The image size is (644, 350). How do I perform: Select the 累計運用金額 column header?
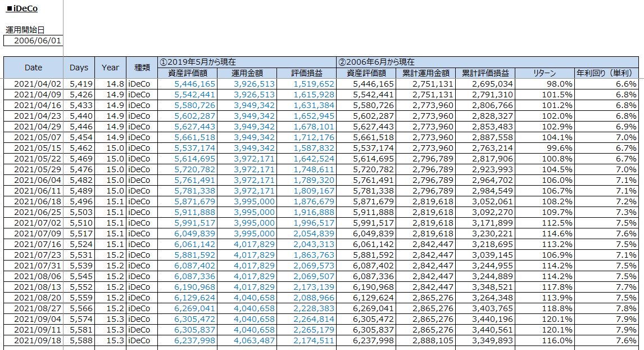tap(425, 73)
